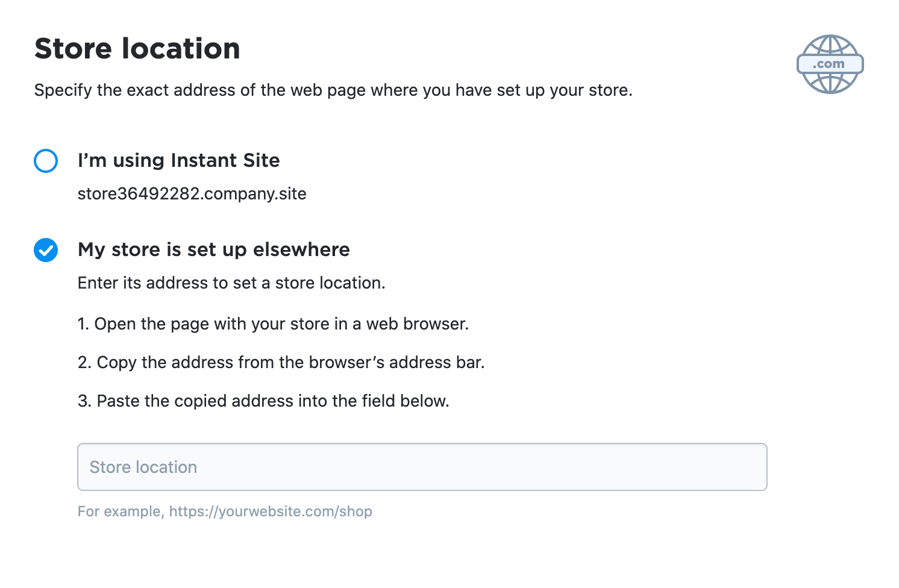Click step 1 about opening the store page
This screenshot has width=899, height=588.
(273, 324)
